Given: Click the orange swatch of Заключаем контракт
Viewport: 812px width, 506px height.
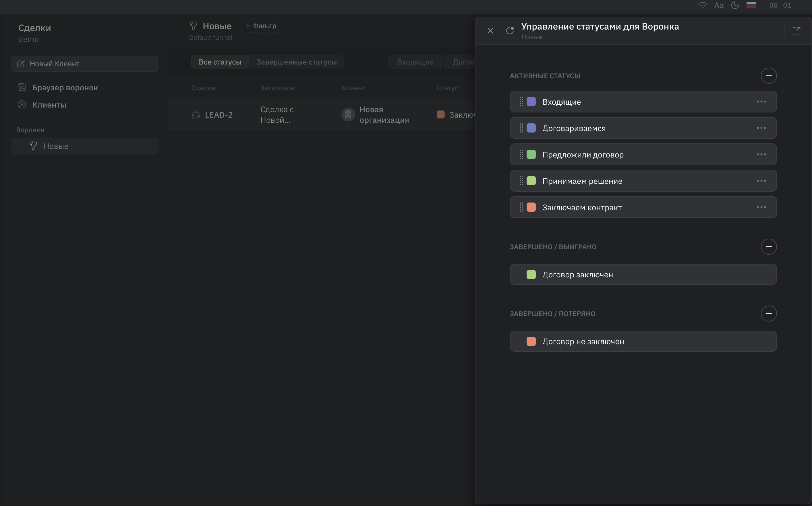Looking at the screenshot, I should (531, 207).
